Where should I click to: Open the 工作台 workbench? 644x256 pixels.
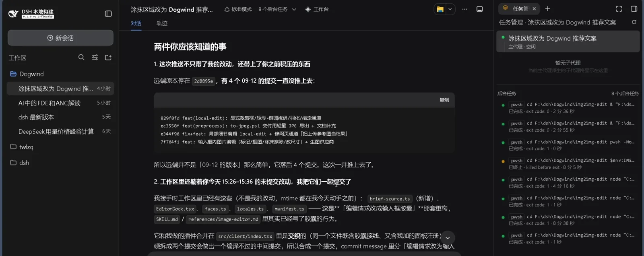point(317,9)
